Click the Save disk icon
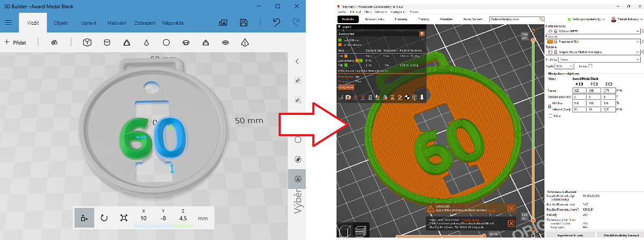This screenshot has height=240, width=644. click(x=244, y=23)
